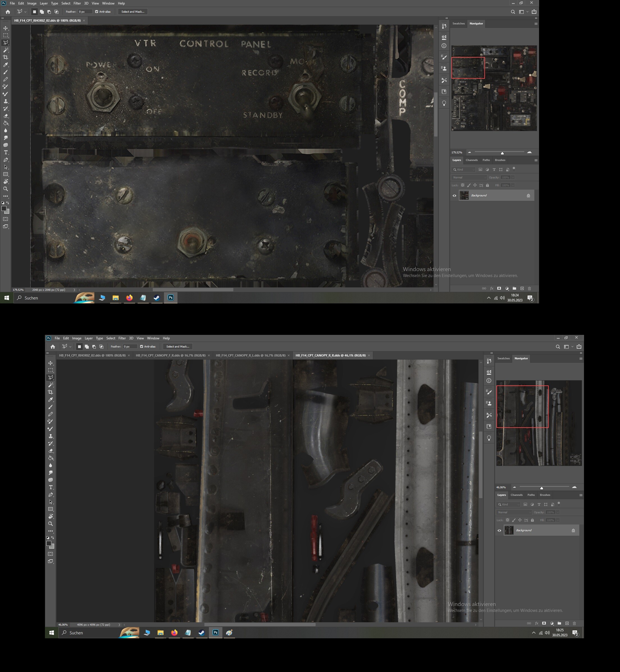The height and width of the screenshot is (672, 620).
Task: Open tool preset picker arrow in top window
Action: click(25, 12)
